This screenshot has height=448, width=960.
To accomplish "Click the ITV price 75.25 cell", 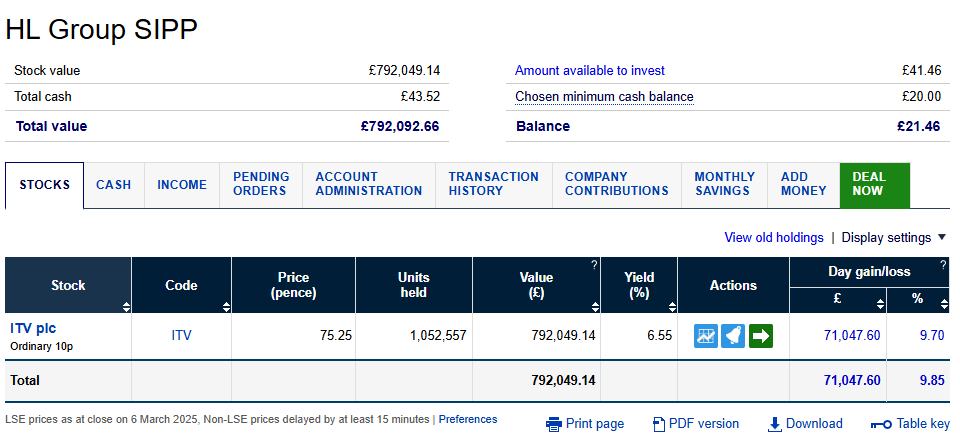I will [x=293, y=336].
